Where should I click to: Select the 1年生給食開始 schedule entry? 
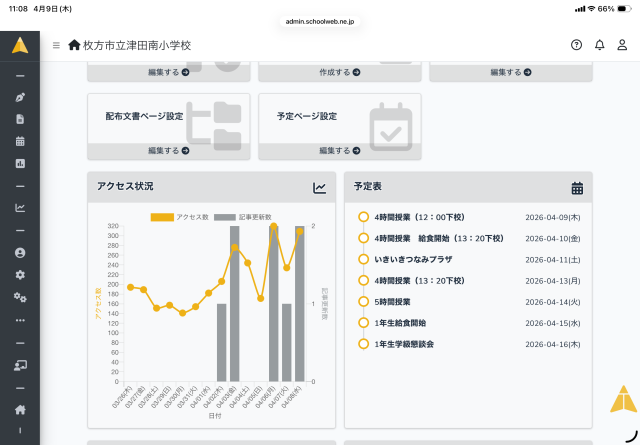pyautogui.click(x=400, y=323)
